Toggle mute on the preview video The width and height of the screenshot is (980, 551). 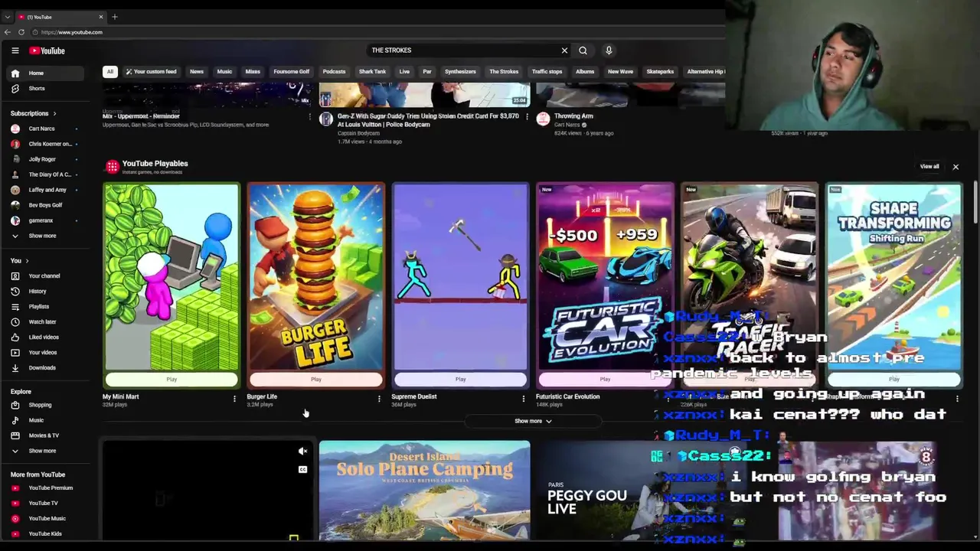[302, 451]
